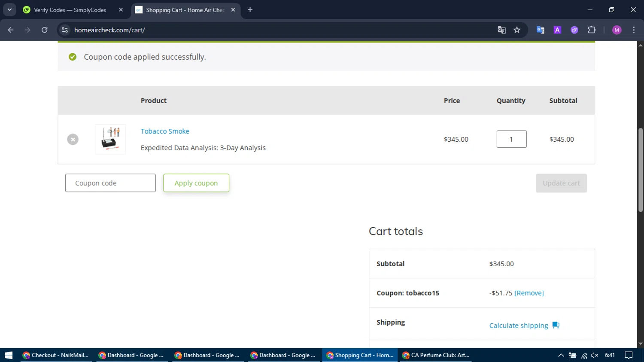Expand the tab search dropdown
This screenshot has width=644, height=362.
click(9, 10)
